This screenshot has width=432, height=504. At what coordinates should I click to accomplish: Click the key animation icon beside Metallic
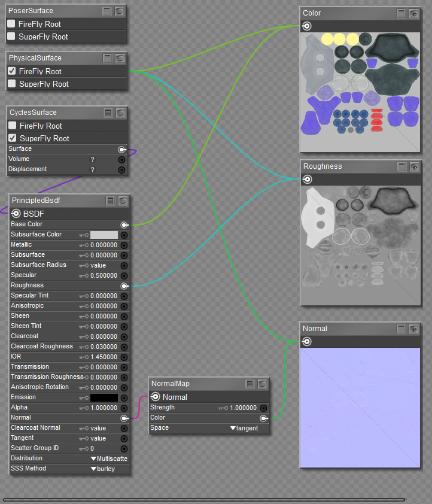84,245
